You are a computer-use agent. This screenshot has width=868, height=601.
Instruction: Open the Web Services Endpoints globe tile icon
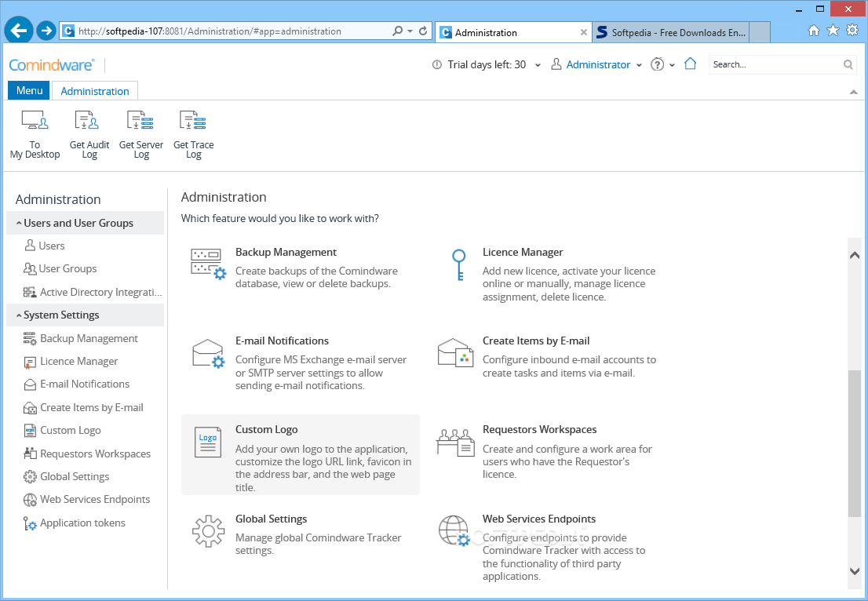coord(454,530)
